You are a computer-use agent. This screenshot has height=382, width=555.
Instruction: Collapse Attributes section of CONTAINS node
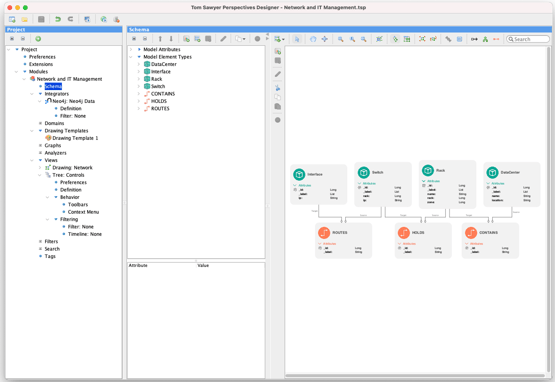click(x=467, y=244)
